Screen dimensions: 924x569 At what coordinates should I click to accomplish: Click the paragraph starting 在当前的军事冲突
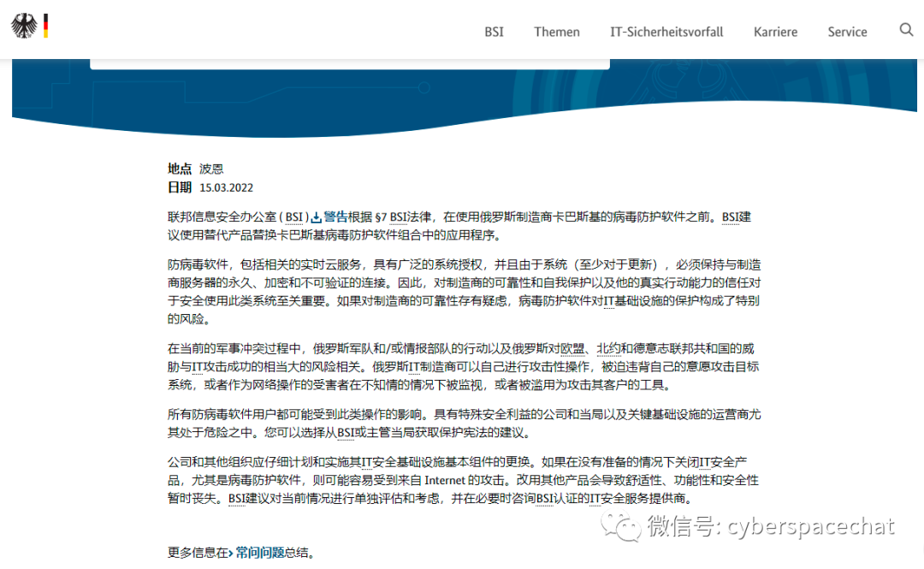click(x=463, y=367)
